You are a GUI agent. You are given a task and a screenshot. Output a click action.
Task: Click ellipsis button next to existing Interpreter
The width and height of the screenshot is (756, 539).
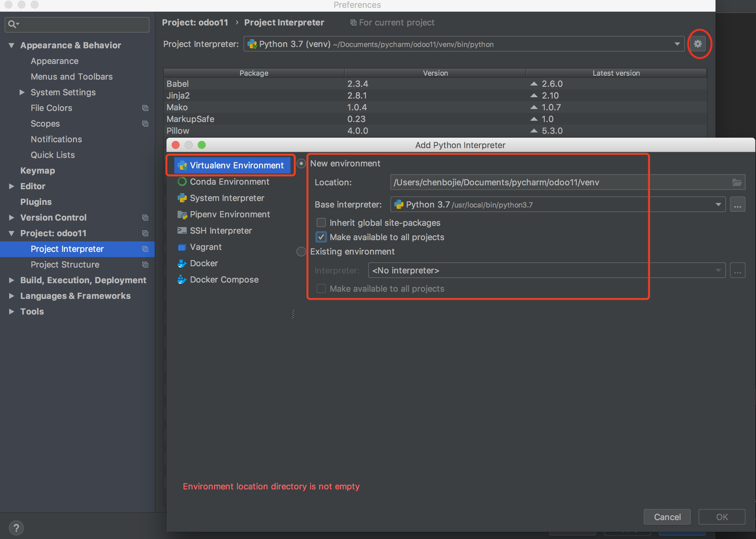coord(737,270)
